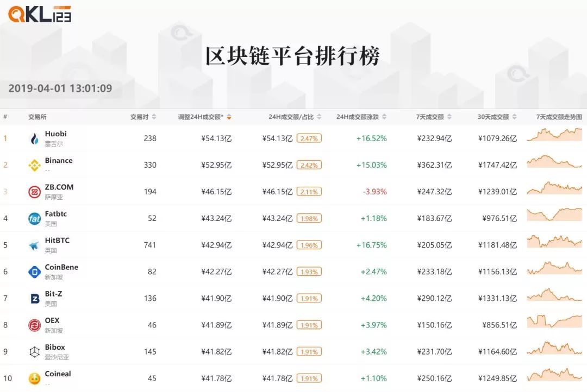Open CoinBene 7-day volume trend chart

coord(554,268)
